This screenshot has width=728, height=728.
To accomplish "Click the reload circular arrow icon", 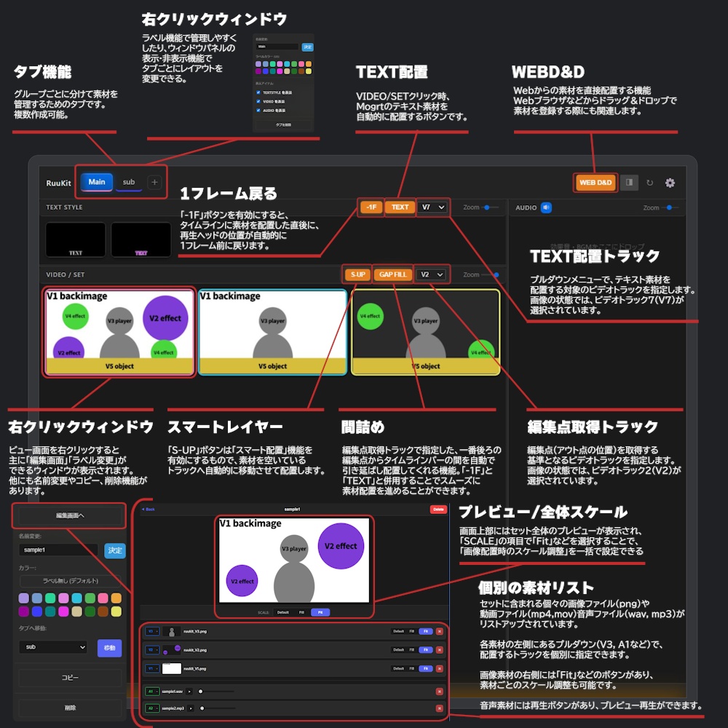I will click(648, 183).
